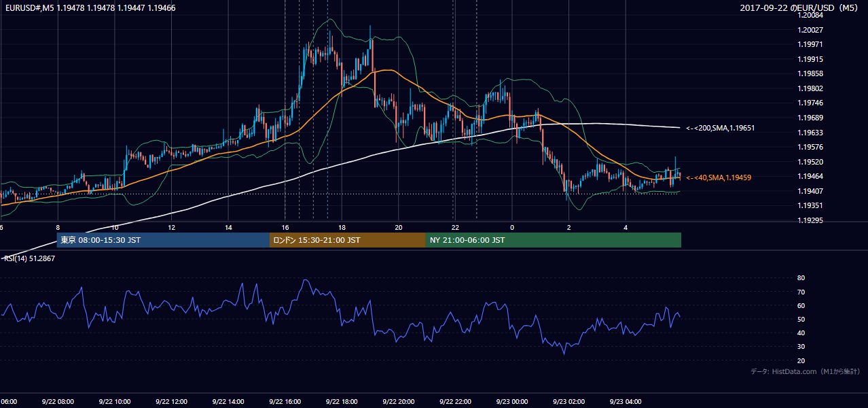Click the RSI scale value 80
This screenshot has width=868, height=408.
point(801,278)
